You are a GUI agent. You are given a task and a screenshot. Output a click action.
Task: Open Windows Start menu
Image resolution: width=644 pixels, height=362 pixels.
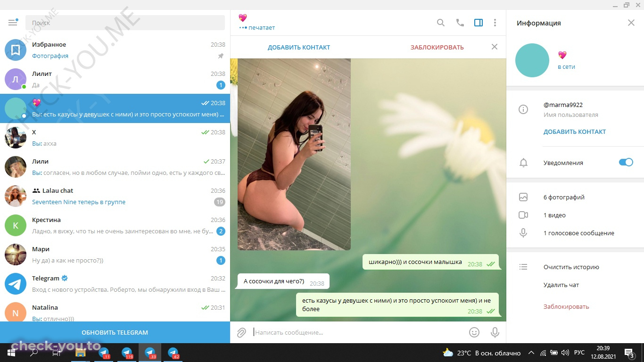coord(11,353)
